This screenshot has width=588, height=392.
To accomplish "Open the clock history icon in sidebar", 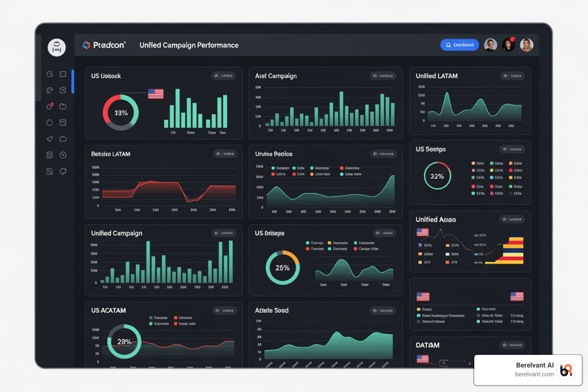I will pos(63,155).
